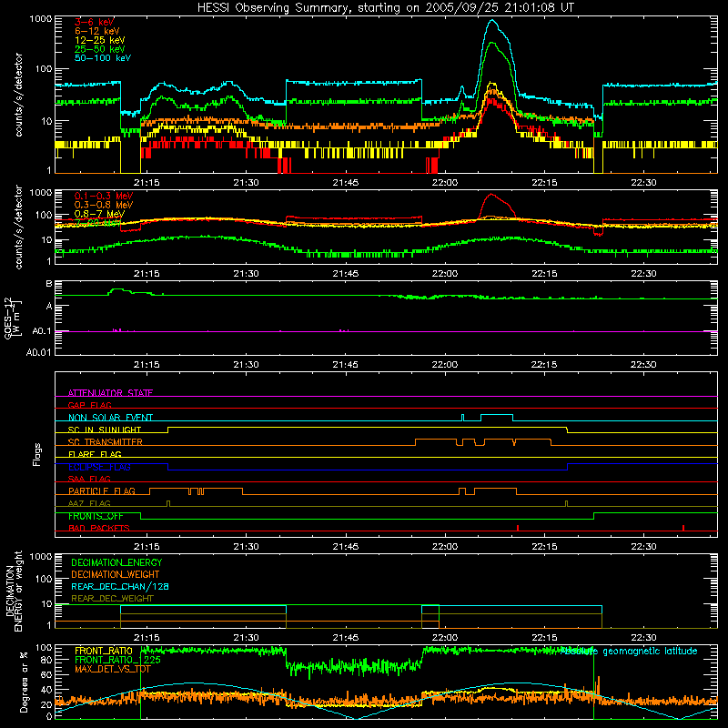The height and width of the screenshot is (728, 728).
Task: Select the 3-6 keV legend label
Action: coord(95,22)
